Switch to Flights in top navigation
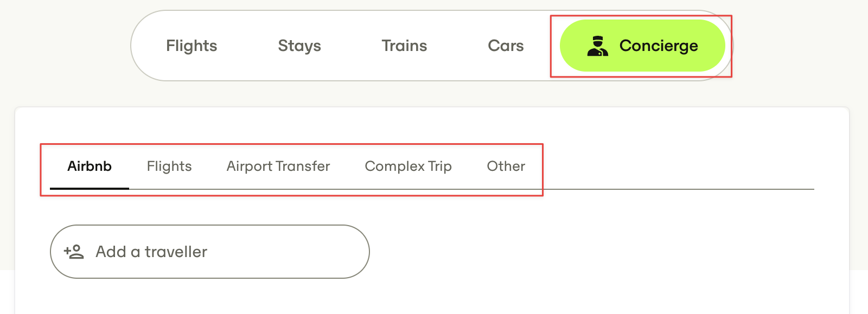The height and width of the screenshot is (314, 868). [192, 46]
